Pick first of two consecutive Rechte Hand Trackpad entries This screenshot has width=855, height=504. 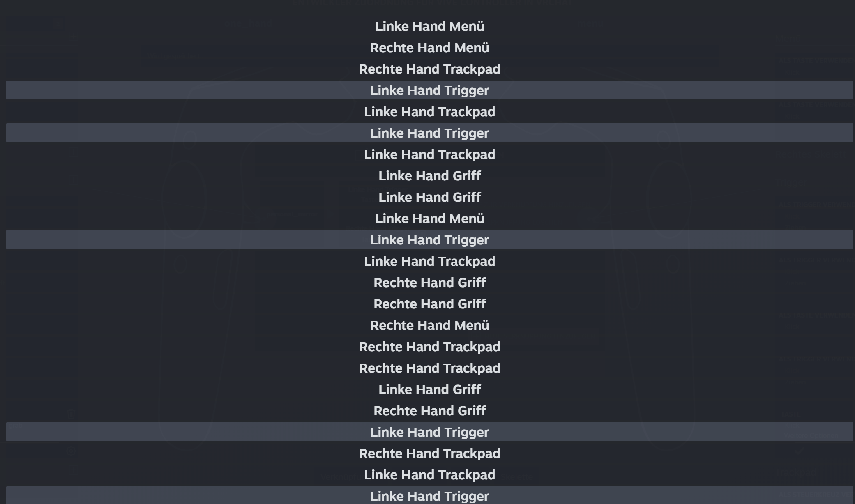pyautogui.click(x=429, y=347)
